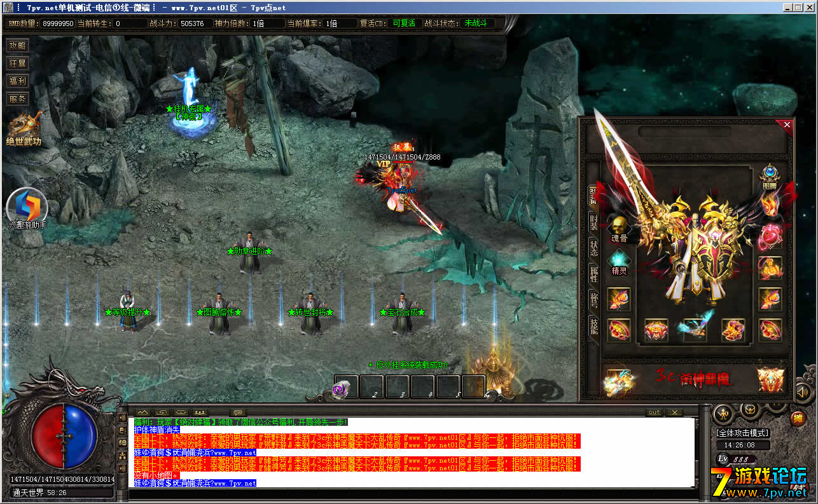Talk to the 等级提升 NPC
Screen dimensions: 818x504
coord(128,311)
